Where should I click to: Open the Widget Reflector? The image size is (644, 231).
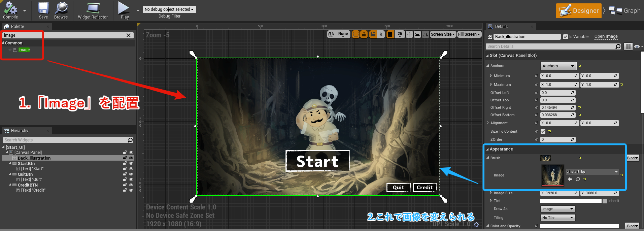tap(93, 10)
